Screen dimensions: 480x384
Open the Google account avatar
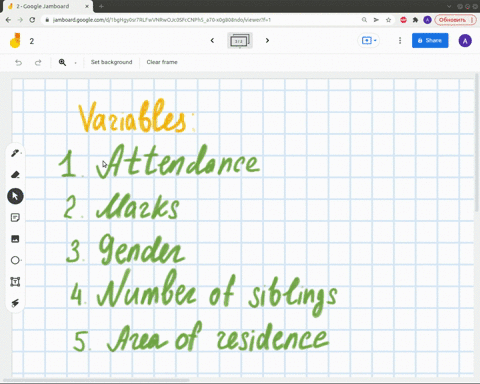pyautogui.click(x=465, y=41)
